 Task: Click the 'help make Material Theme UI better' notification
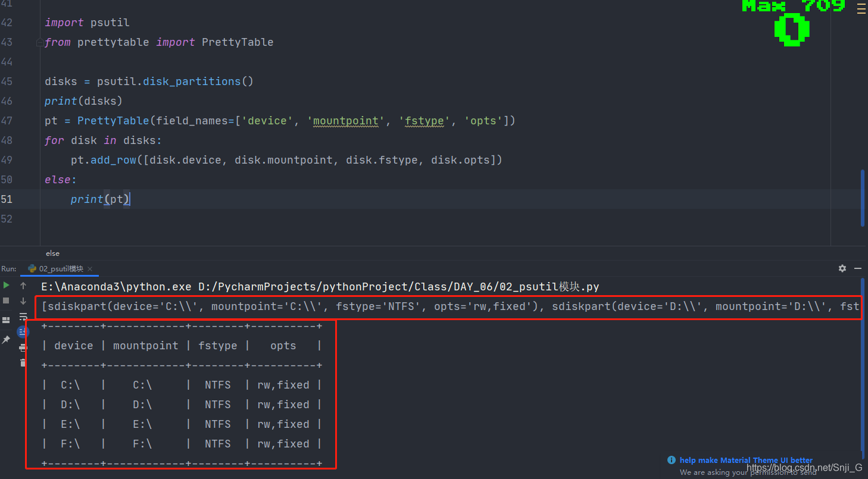(746, 460)
